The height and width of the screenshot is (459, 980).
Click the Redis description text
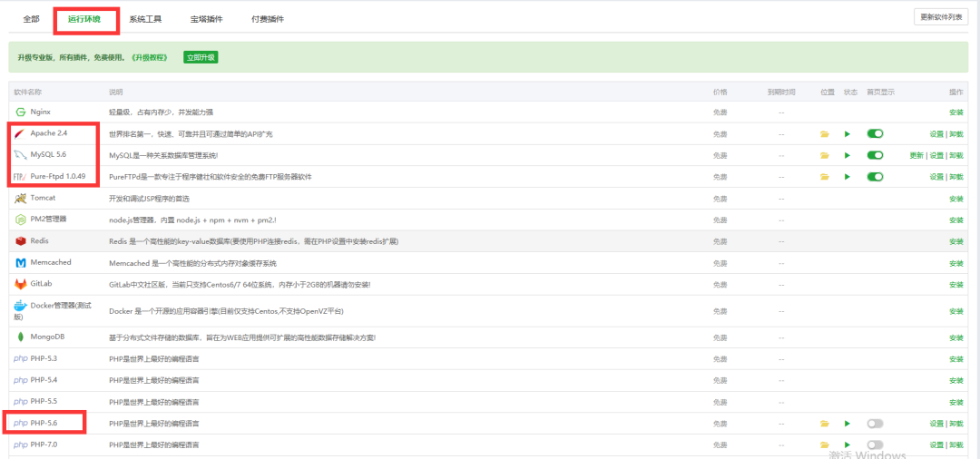[x=254, y=241]
